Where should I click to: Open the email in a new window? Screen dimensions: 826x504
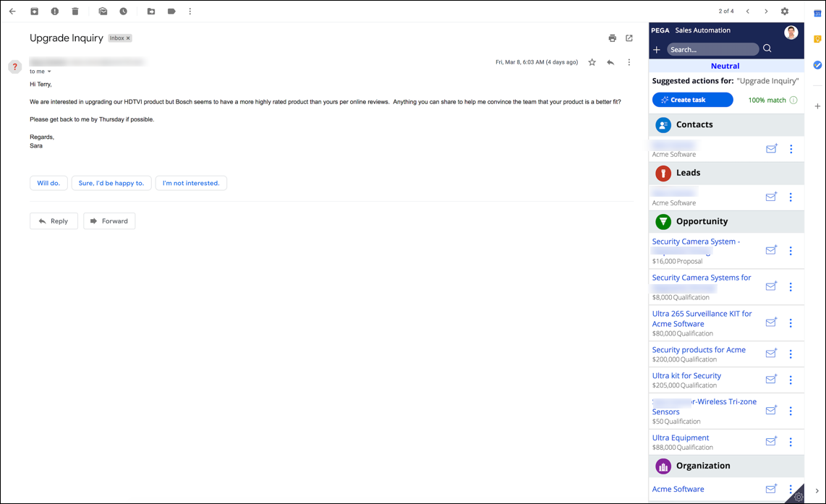click(x=629, y=38)
